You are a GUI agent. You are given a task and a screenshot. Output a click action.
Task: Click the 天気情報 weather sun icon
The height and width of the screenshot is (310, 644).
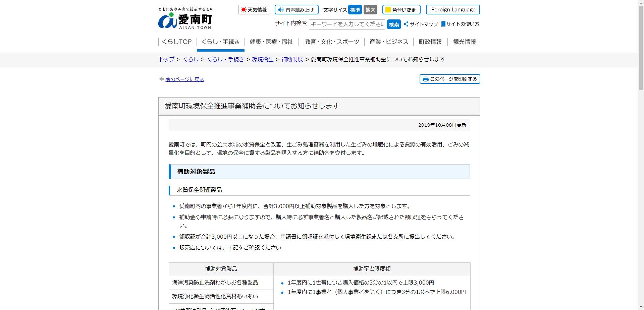(x=244, y=10)
